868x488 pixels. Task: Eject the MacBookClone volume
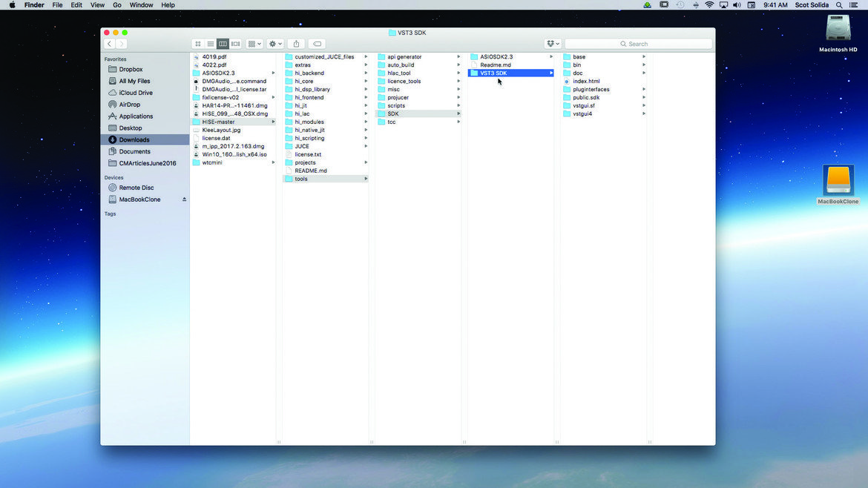184,200
